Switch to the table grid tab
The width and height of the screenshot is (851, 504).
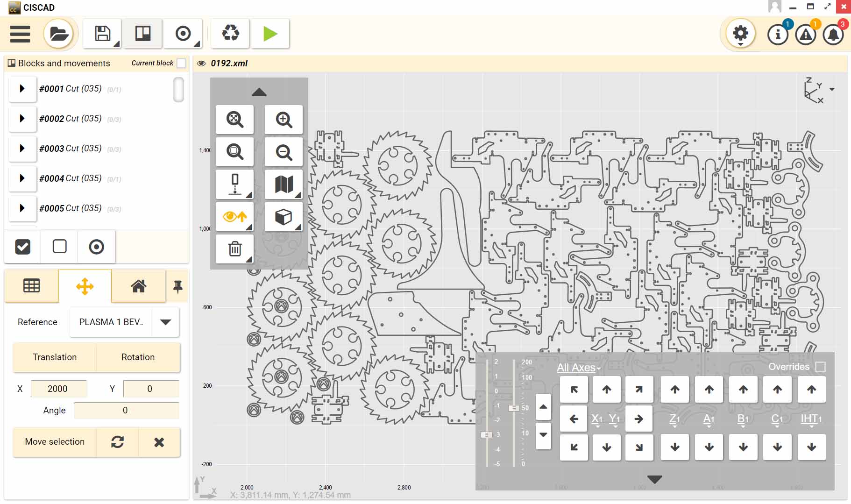[32, 286]
